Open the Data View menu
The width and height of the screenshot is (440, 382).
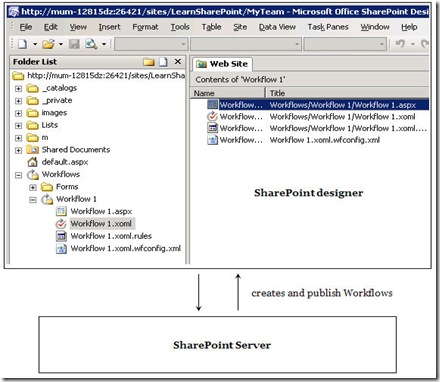(x=277, y=27)
